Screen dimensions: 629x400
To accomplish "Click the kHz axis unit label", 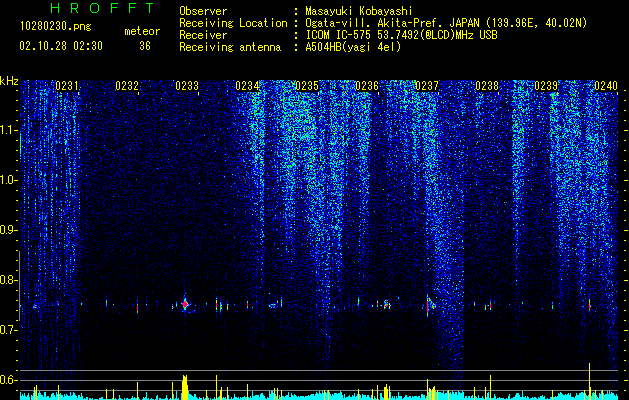I will (x=9, y=81).
